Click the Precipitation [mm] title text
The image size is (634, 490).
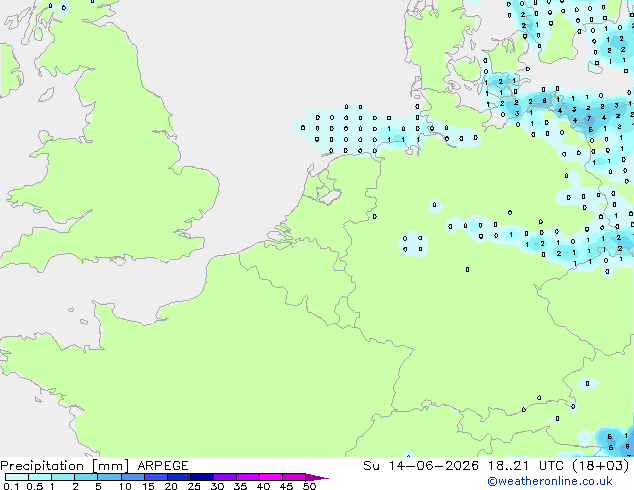[x=65, y=466]
